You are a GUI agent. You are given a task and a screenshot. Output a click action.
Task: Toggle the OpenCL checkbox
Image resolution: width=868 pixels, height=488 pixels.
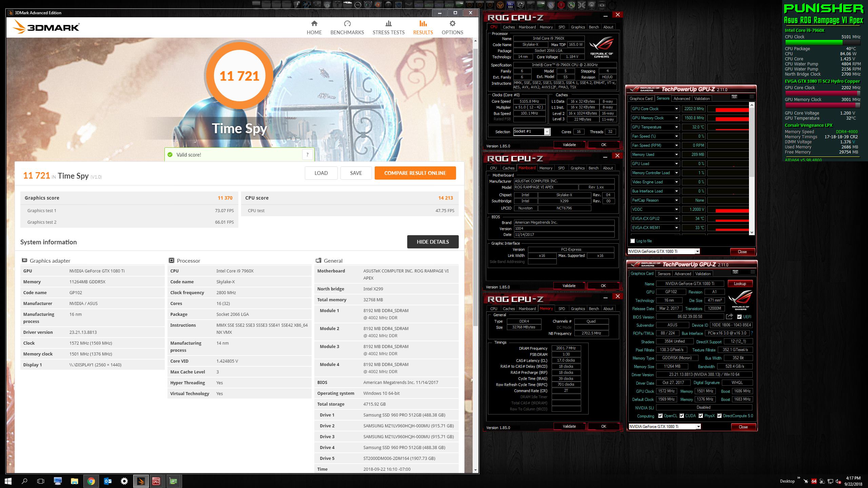[x=660, y=416]
